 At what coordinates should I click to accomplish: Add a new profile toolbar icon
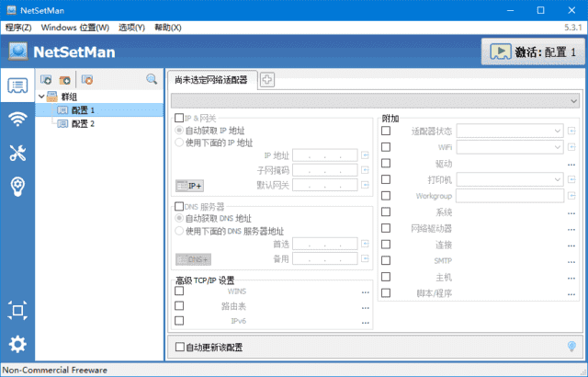click(46, 79)
